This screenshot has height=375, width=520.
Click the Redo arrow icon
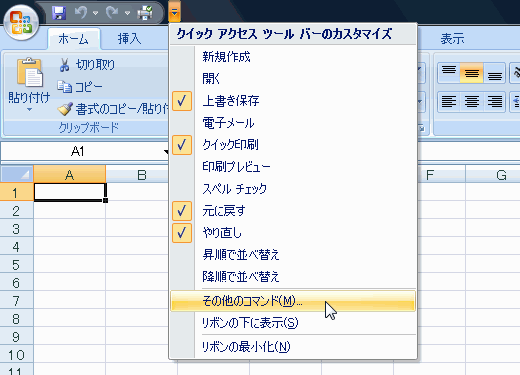(112, 13)
